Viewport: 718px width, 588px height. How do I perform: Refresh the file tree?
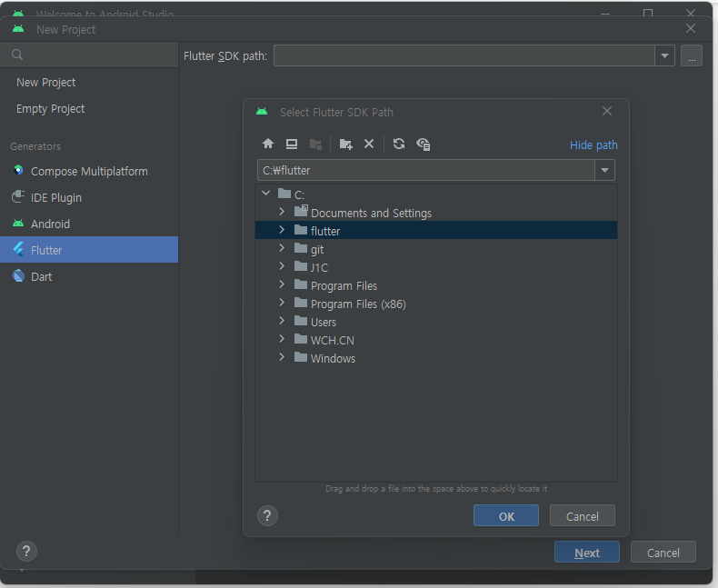pos(399,144)
